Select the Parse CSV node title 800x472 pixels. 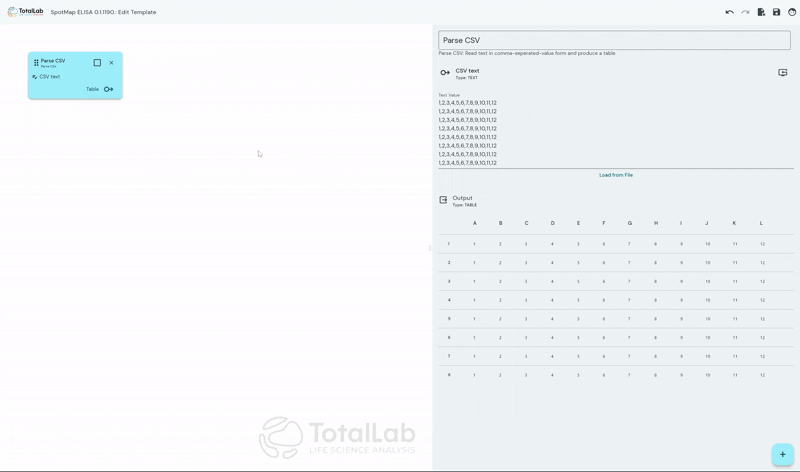53,61
